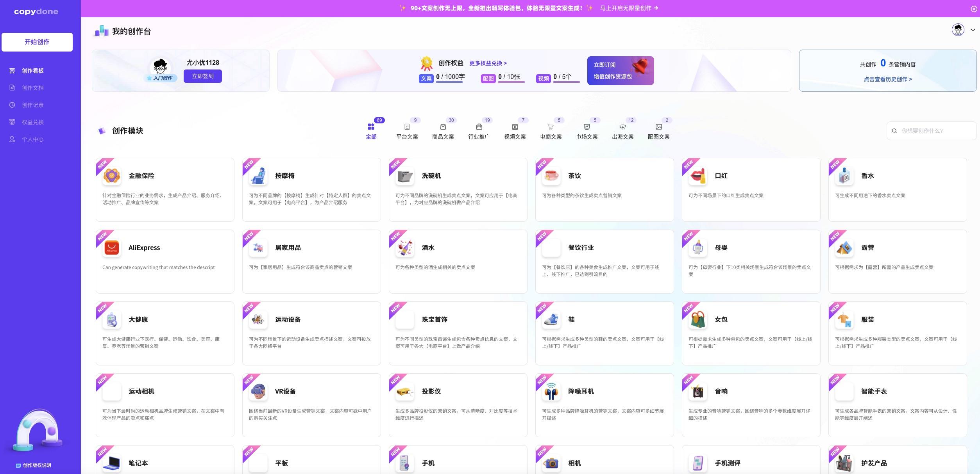Click the 音响 speaker icon
The image size is (980, 474).
[x=698, y=392]
